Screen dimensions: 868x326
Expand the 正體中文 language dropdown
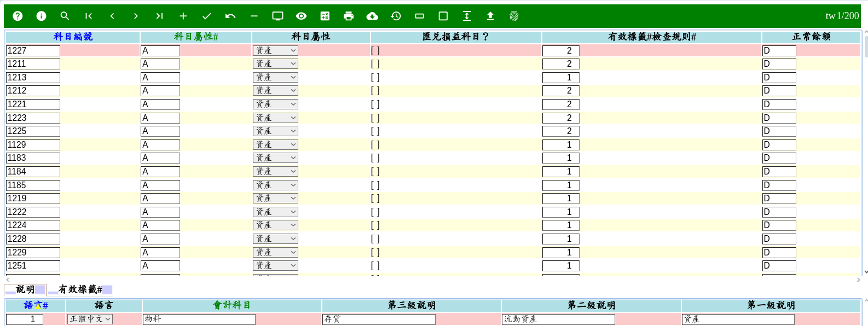tap(90, 319)
